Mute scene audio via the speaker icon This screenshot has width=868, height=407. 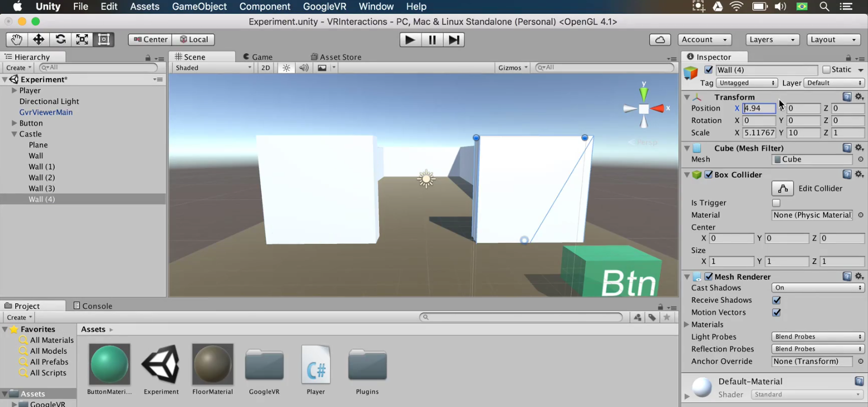pyautogui.click(x=303, y=67)
